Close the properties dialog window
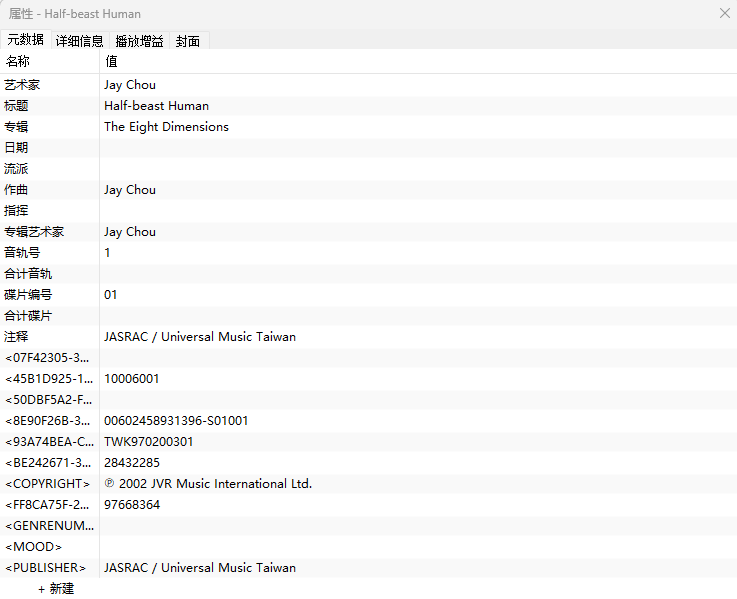Screen dimensions: 737x599 tap(725, 13)
